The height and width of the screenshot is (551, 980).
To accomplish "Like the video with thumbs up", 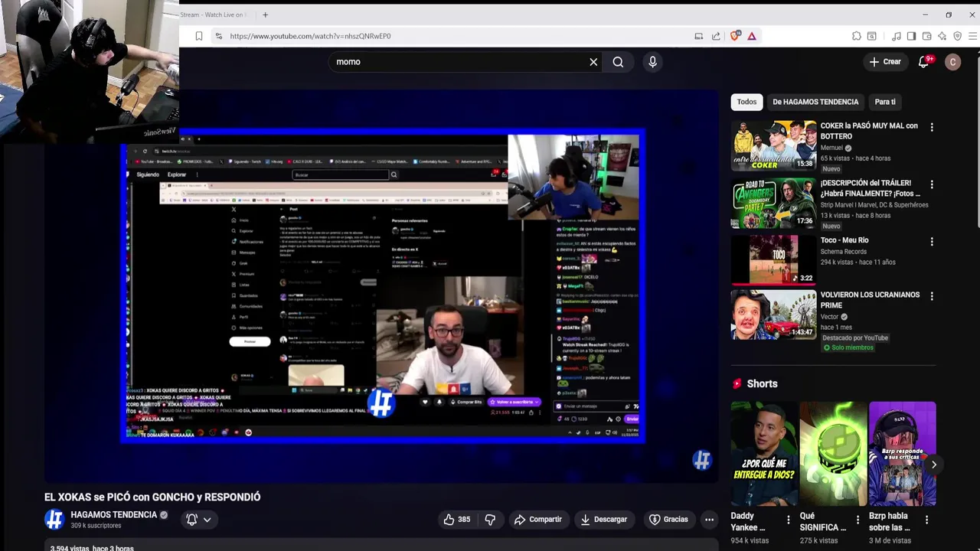I will click(456, 520).
